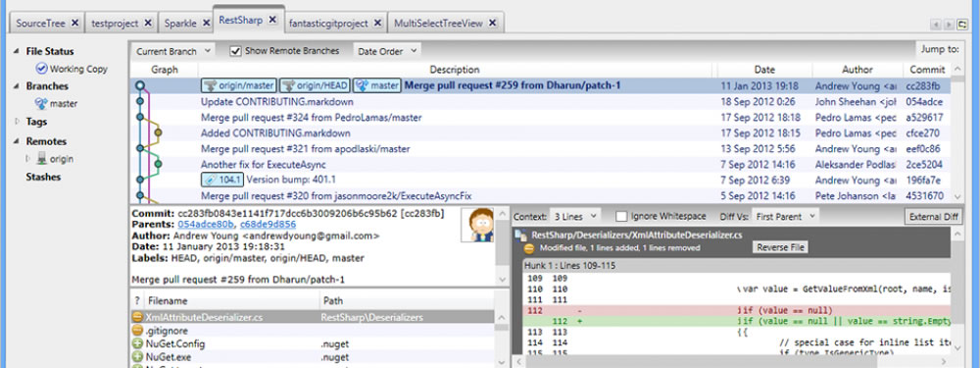980x368 pixels.
Task: Click commit hash 054adce in Commit column
Action: [924, 101]
